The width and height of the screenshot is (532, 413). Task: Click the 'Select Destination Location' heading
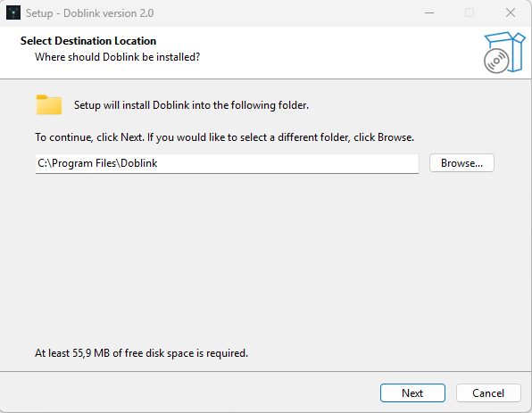click(88, 41)
